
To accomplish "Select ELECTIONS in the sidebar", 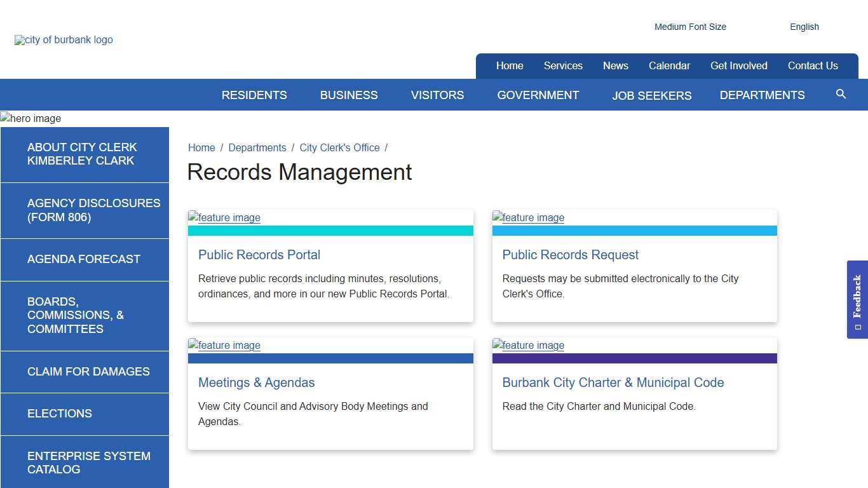I will 59,414.
